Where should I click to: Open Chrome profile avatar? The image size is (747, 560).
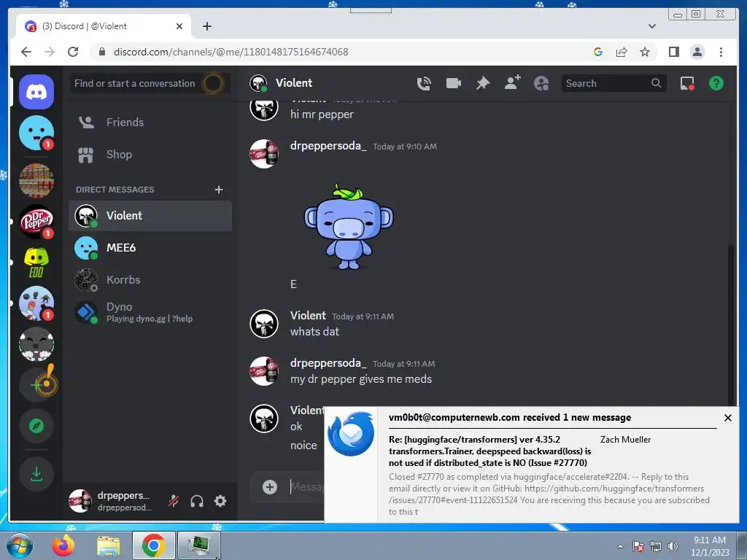click(697, 52)
